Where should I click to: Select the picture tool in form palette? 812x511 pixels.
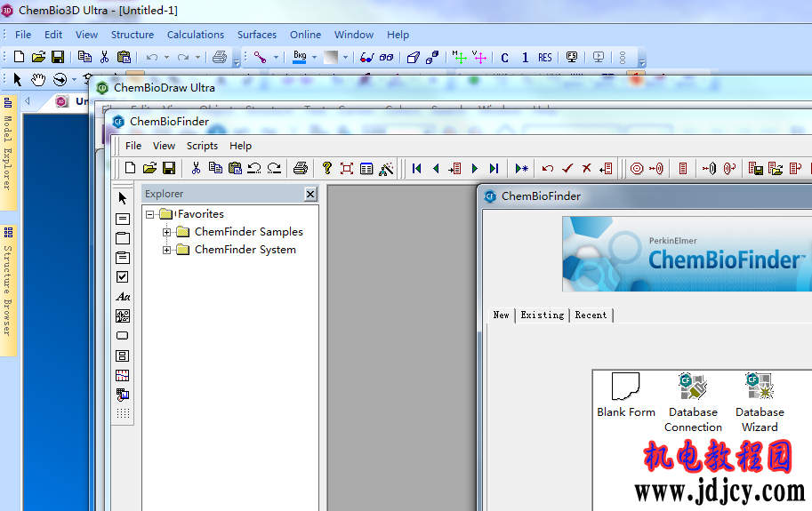click(123, 316)
